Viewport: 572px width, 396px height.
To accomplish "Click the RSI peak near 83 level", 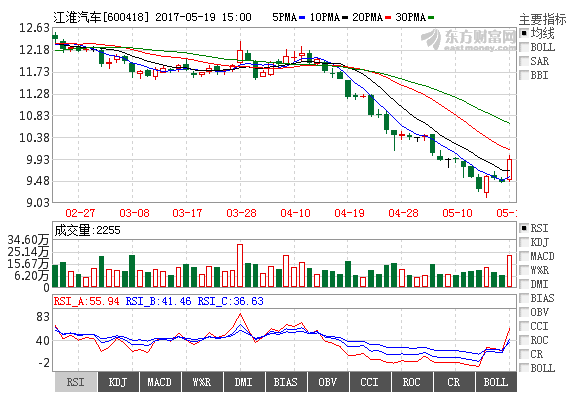I will pyautogui.click(x=240, y=314).
